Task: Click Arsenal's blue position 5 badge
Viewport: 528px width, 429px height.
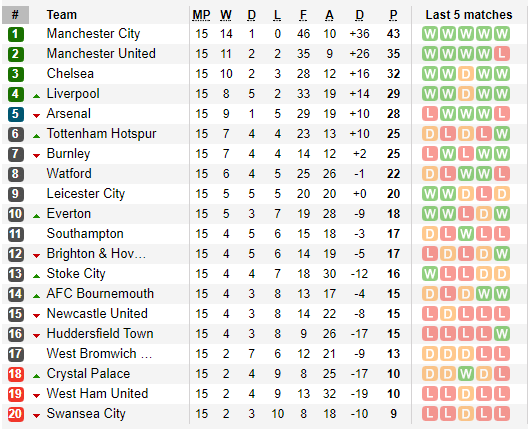Action: 15,114
